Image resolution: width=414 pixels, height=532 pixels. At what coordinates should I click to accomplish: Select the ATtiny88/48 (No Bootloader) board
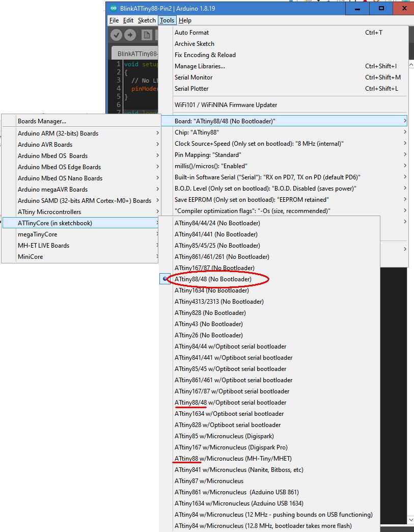pos(214,279)
